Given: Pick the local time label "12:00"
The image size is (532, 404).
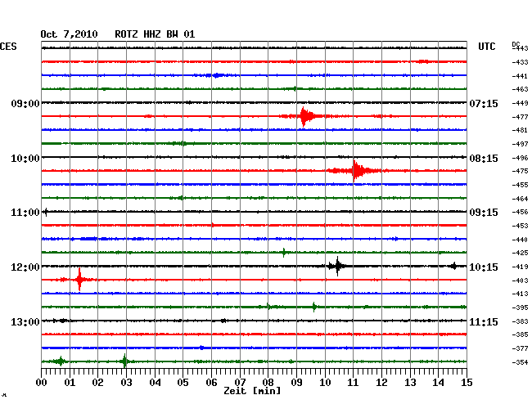Looking at the screenshot, I should pos(25,267).
